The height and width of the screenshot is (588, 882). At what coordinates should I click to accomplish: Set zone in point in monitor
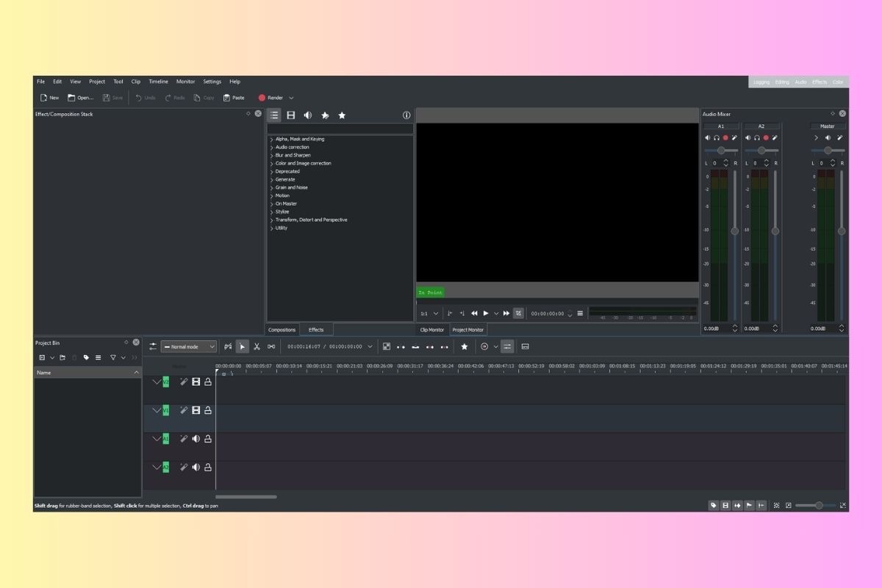pyautogui.click(x=450, y=313)
